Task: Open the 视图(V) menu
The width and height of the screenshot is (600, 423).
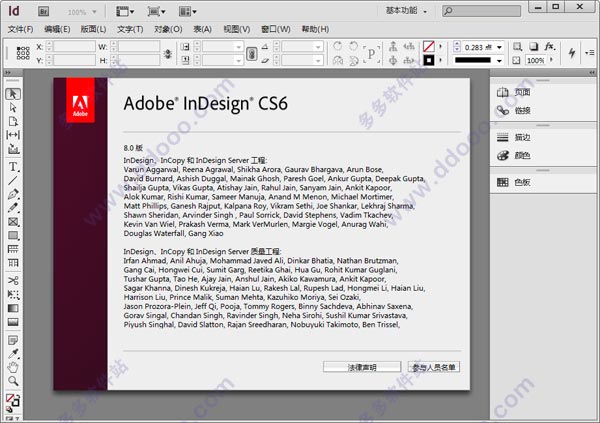Action: pyautogui.click(x=236, y=29)
